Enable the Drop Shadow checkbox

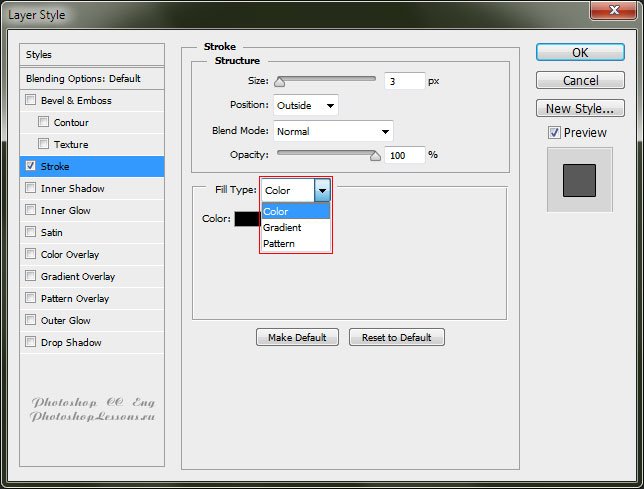pyautogui.click(x=31, y=342)
